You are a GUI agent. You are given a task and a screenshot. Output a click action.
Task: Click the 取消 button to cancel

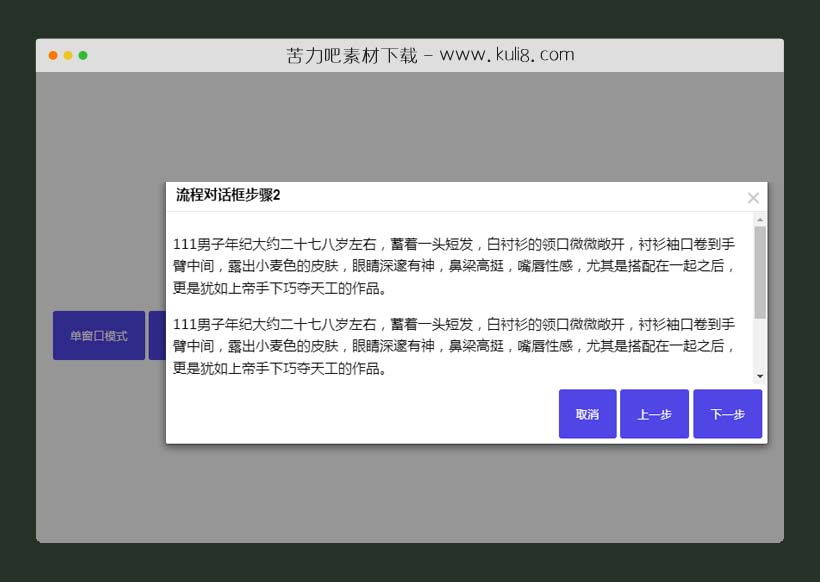click(x=587, y=413)
